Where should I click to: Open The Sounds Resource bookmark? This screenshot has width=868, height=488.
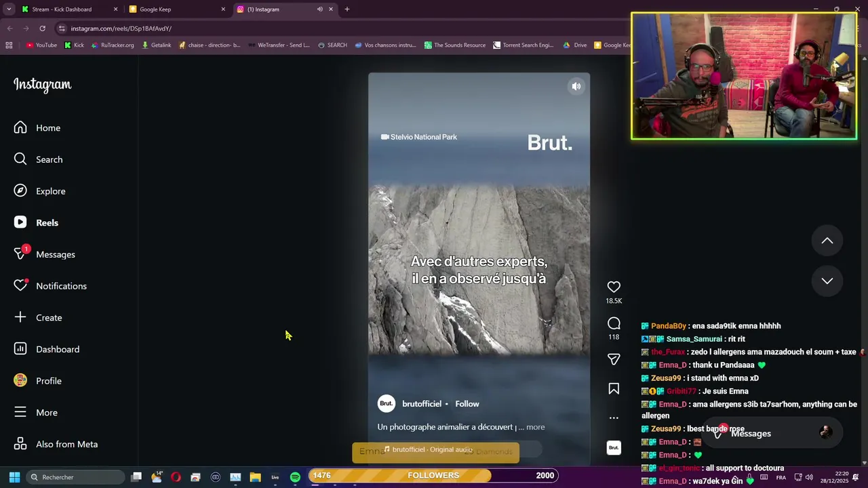tap(454, 45)
